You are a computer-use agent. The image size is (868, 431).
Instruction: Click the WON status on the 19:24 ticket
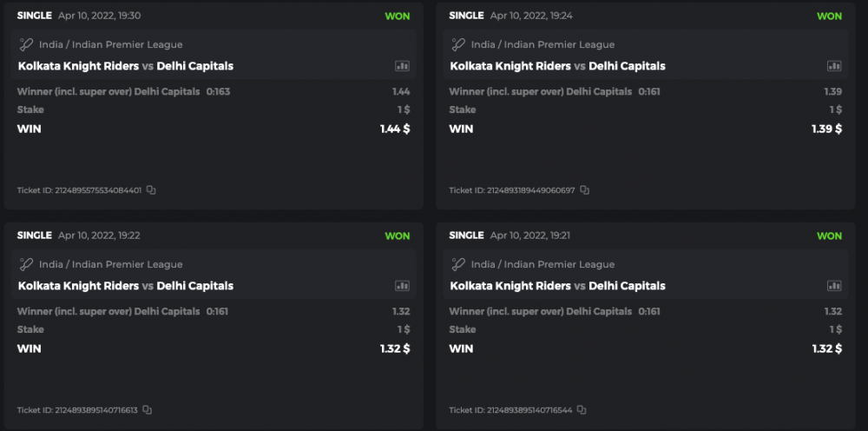[x=829, y=16]
